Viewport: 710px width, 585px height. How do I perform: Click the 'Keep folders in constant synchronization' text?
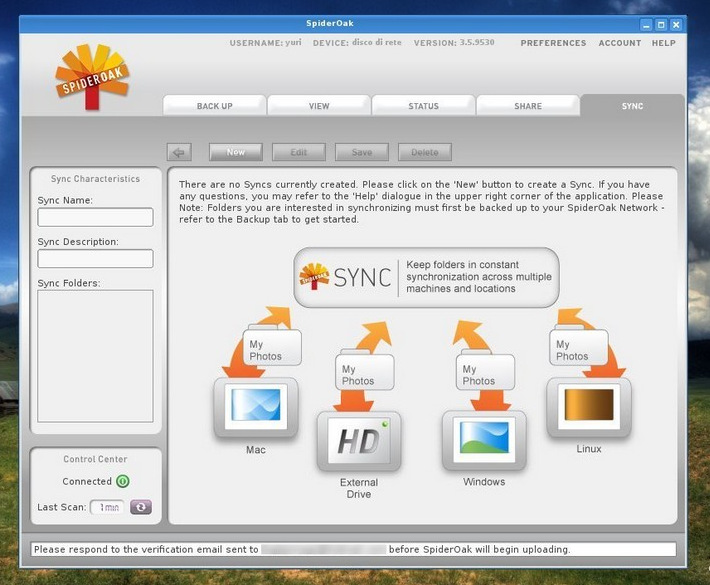pyautogui.click(x=479, y=277)
